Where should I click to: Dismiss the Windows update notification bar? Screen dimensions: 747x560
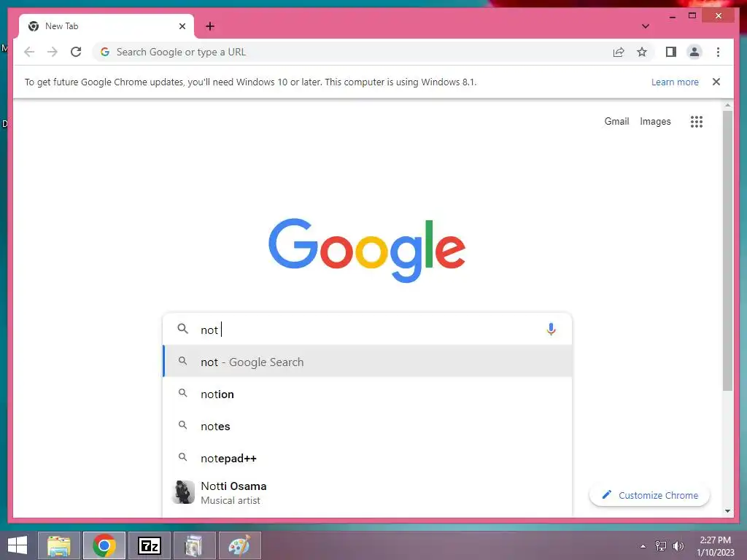click(716, 82)
